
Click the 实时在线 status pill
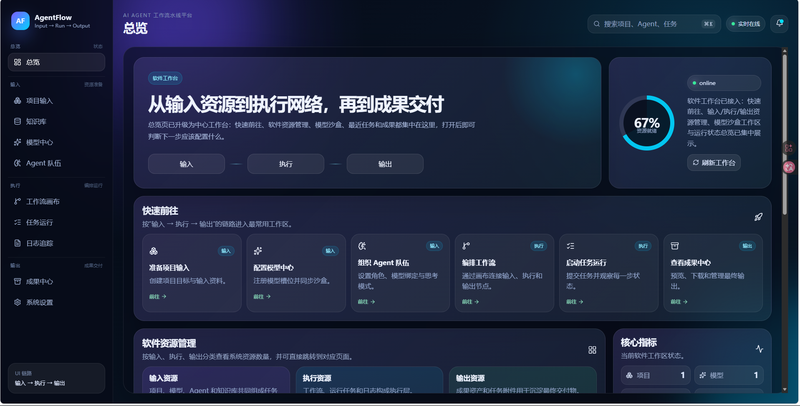tap(745, 24)
